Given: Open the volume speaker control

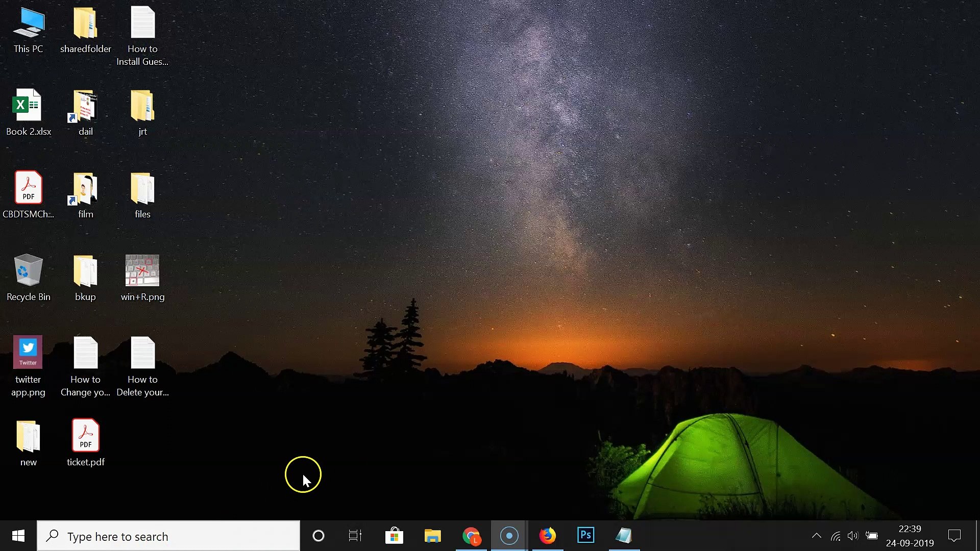Looking at the screenshot, I should tap(853, 536).
